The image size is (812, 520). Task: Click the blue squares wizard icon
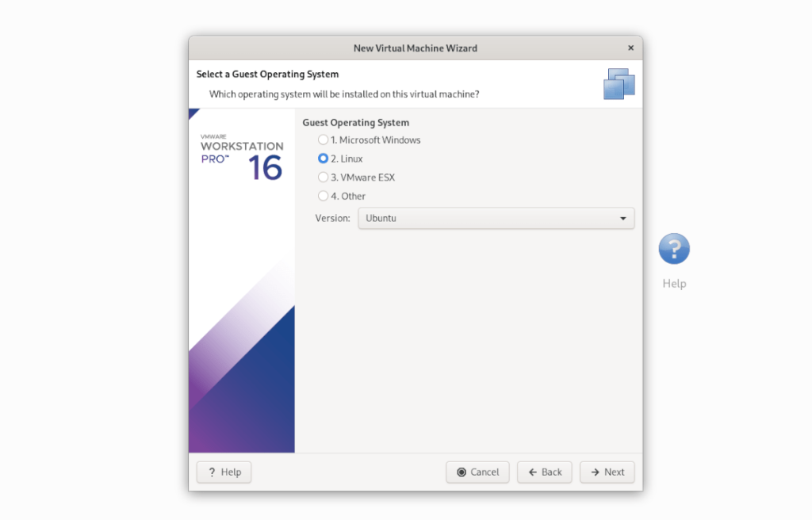coord(619,83)
